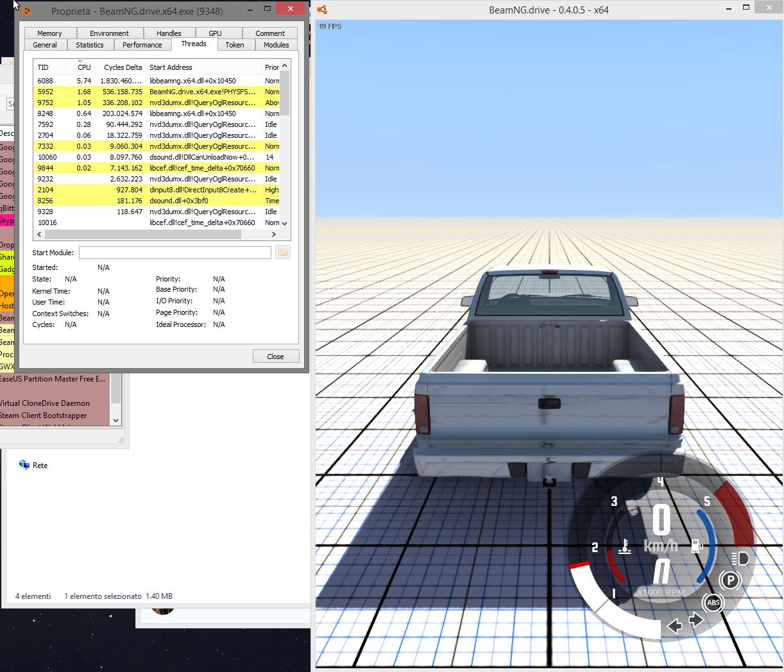Click the BeamNG.drive window title icon
Image resolution: width=784 pixels, height=672 pixels.
pos(322,10)
